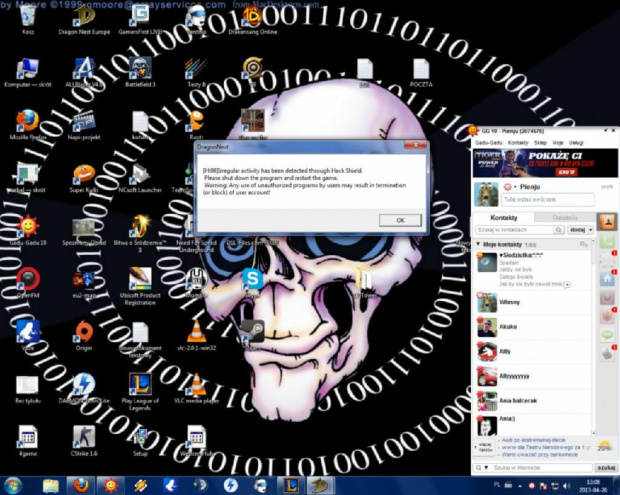Open the GamersFirst LIVE! desktop shortcut

[x=140, y=19]
